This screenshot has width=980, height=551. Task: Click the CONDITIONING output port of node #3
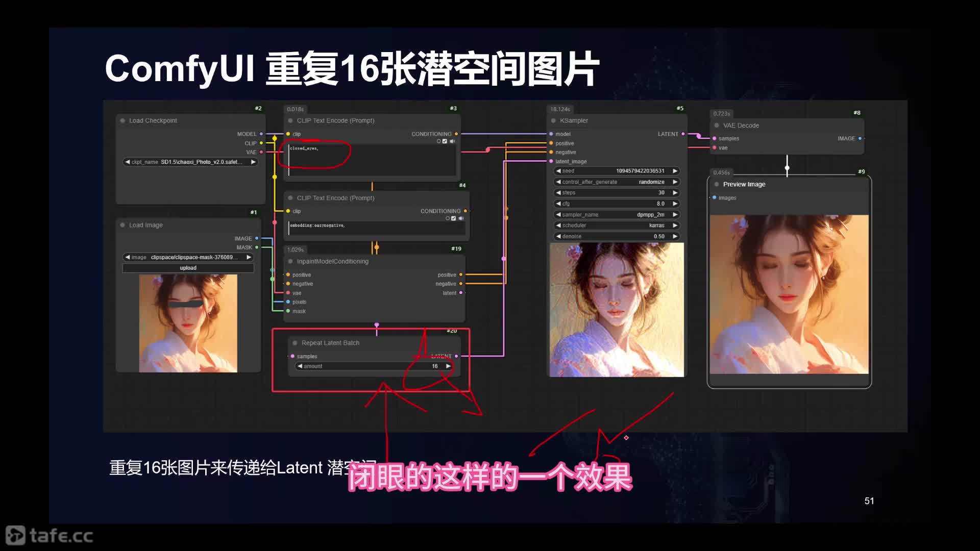pyautogui.click(x=456, y=134)
